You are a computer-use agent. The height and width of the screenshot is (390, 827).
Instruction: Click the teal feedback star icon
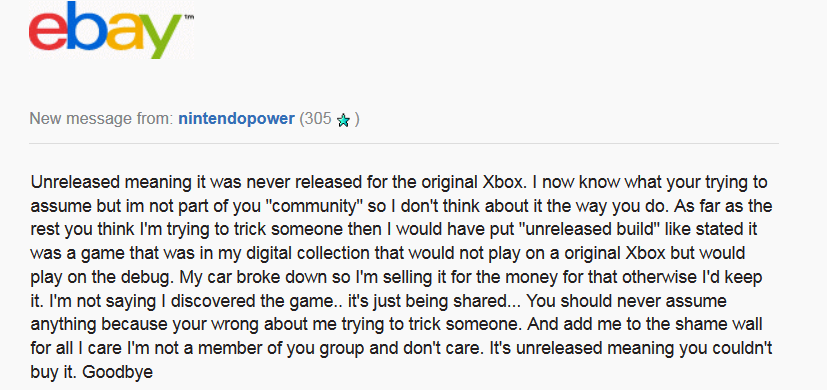pyautogui.click(x=343, y=121)
